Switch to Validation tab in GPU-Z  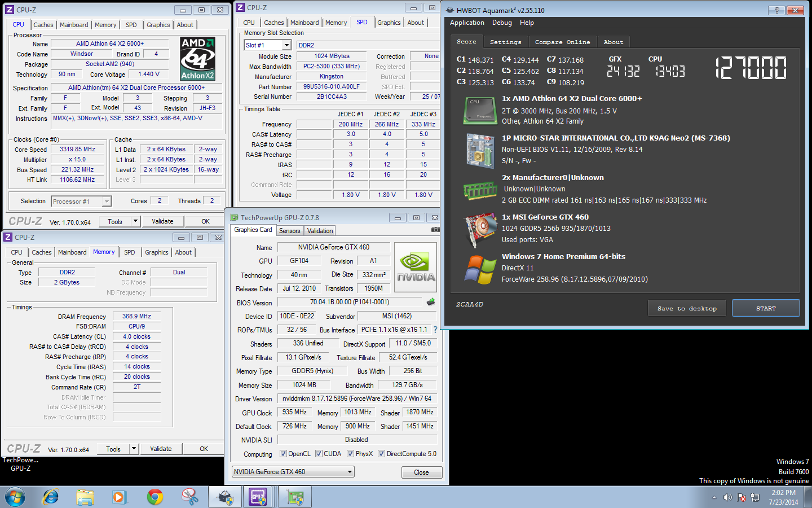(x=320, y=231)
